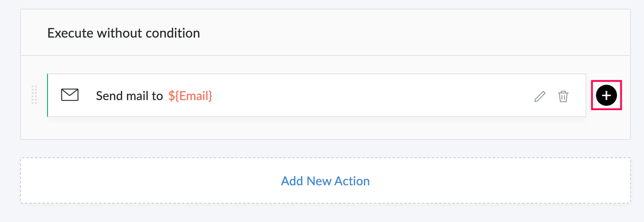Select the ${Email} merge field text
644x222 pixels.
tap(190, 96)
